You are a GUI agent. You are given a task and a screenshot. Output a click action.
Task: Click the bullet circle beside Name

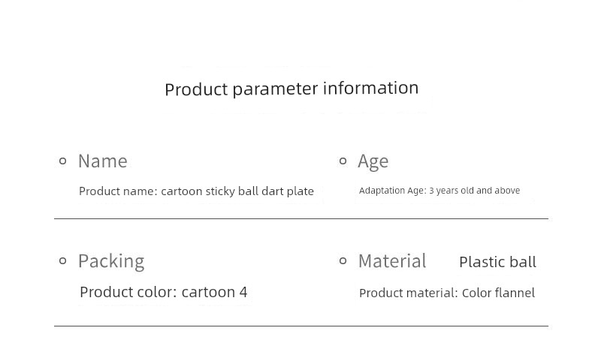63,161
